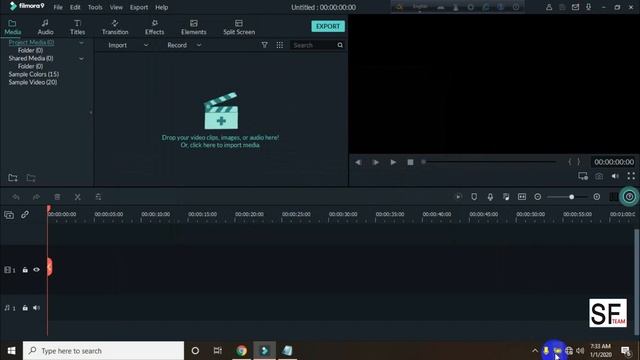Open Chrome from the taskbar
This screenshot has width=640, height=360.
coord(241,351)
